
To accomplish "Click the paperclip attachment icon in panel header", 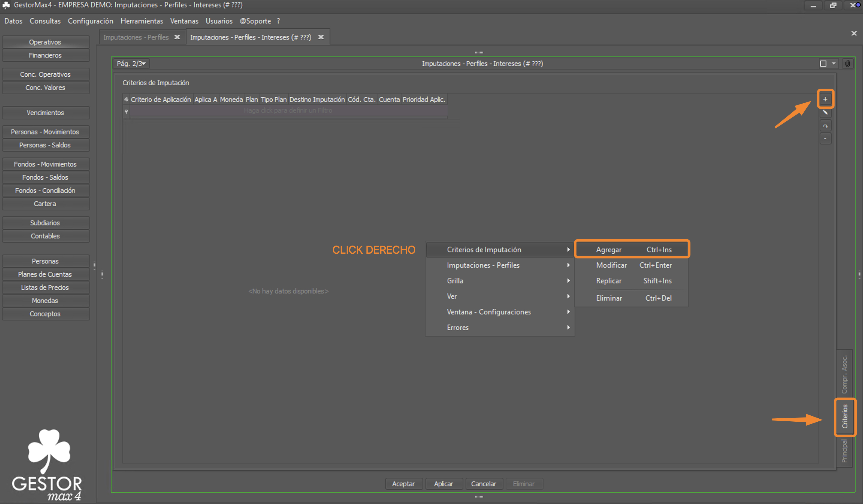I will pos(847,64).
